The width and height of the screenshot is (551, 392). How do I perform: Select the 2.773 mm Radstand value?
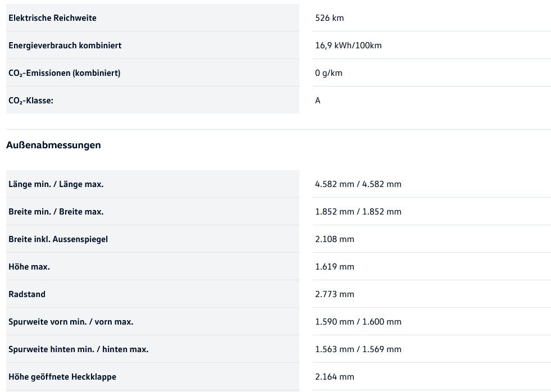(x=335, y=294)
